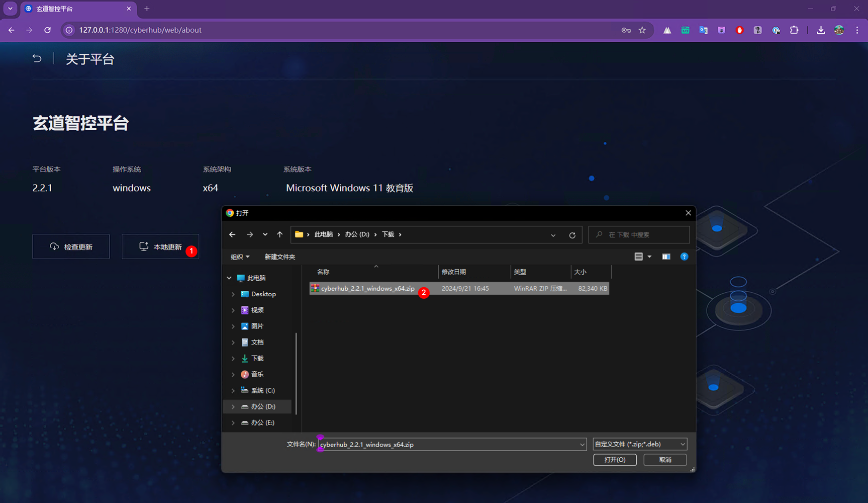Go up one folder level in dialog
The height and width of the screenshot is (503, 868).
coord(280,234)
